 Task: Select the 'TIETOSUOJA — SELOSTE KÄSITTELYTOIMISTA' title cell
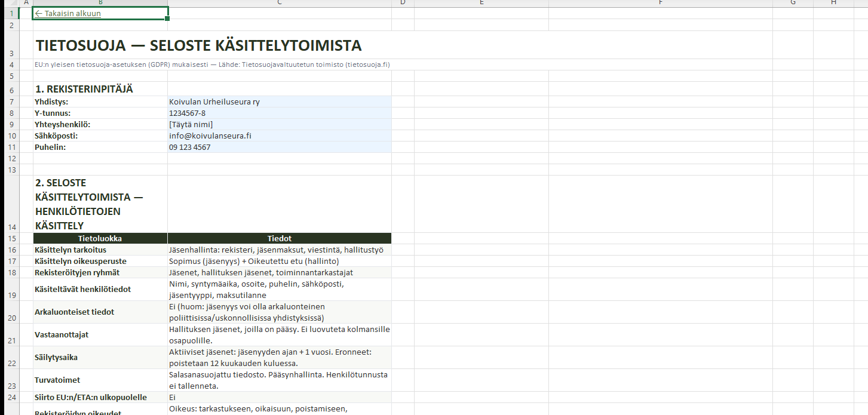198,46
